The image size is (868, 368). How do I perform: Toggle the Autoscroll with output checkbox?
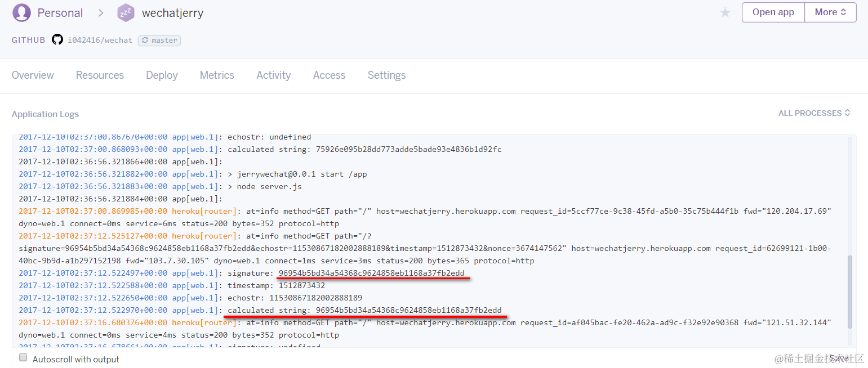[x=23, y=358]
